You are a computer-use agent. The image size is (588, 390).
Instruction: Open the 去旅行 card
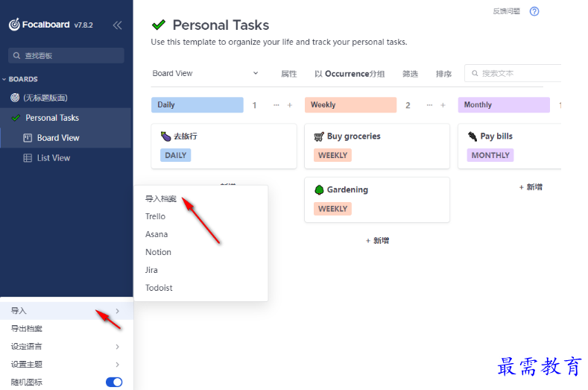click(224, 146)
